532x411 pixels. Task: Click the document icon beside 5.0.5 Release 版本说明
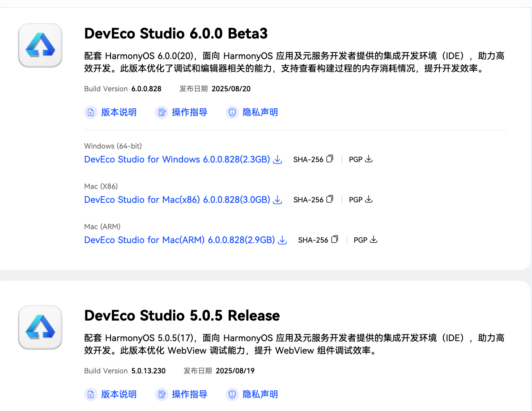(91, 394)
